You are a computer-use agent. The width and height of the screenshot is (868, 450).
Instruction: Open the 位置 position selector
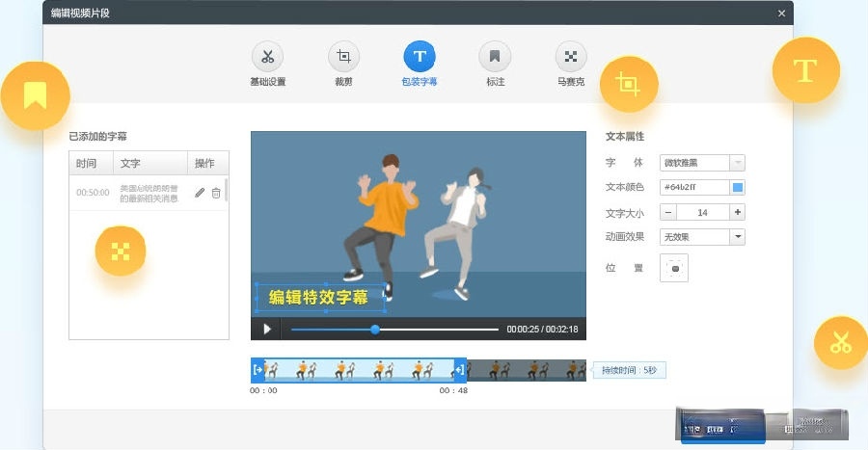point(674,268)
